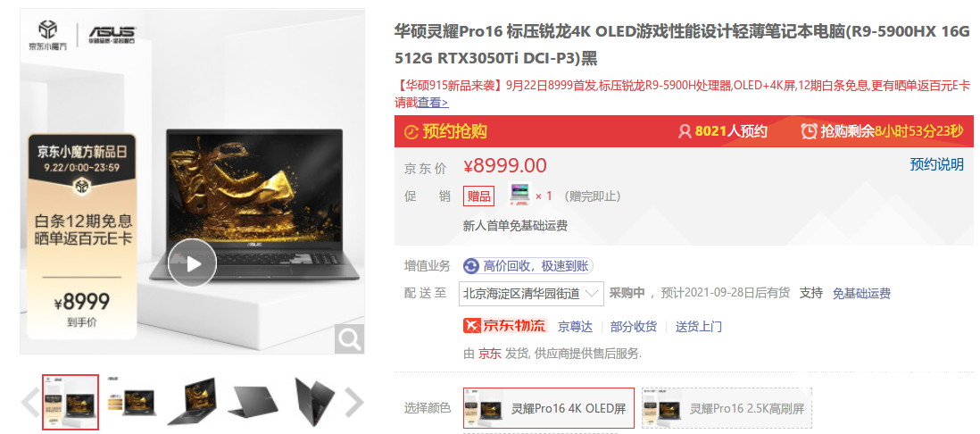
Task: Play the product video
Action: pos(193,263)
